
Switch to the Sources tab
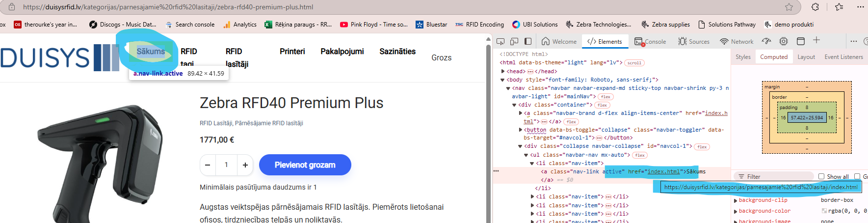(694, 42)
